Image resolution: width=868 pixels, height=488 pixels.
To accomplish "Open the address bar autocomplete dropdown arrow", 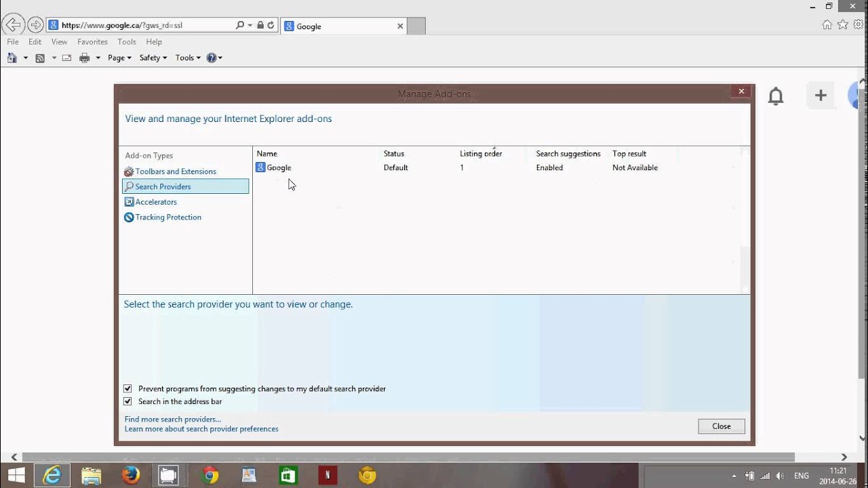I will coord(250,25).
